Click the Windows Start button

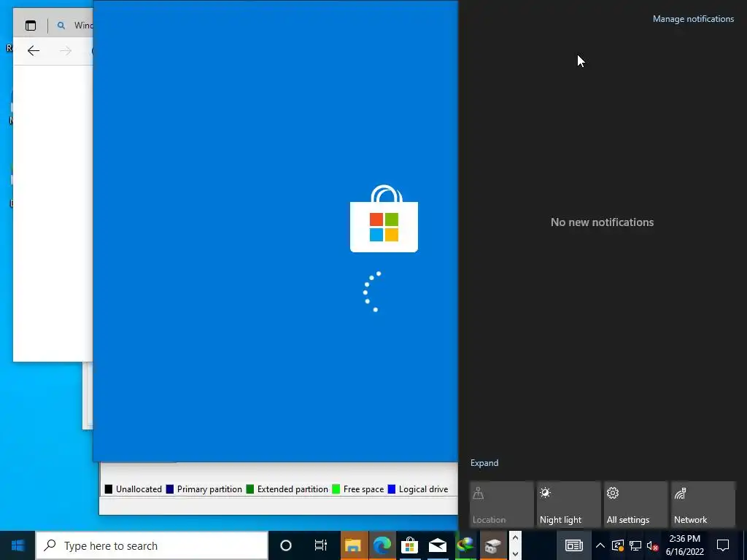[x=18, y=545]
